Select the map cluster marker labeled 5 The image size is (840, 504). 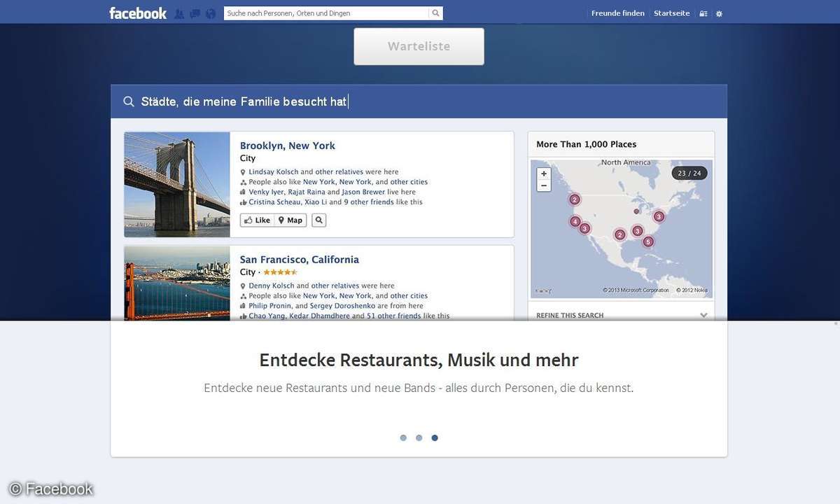[648, 241]
